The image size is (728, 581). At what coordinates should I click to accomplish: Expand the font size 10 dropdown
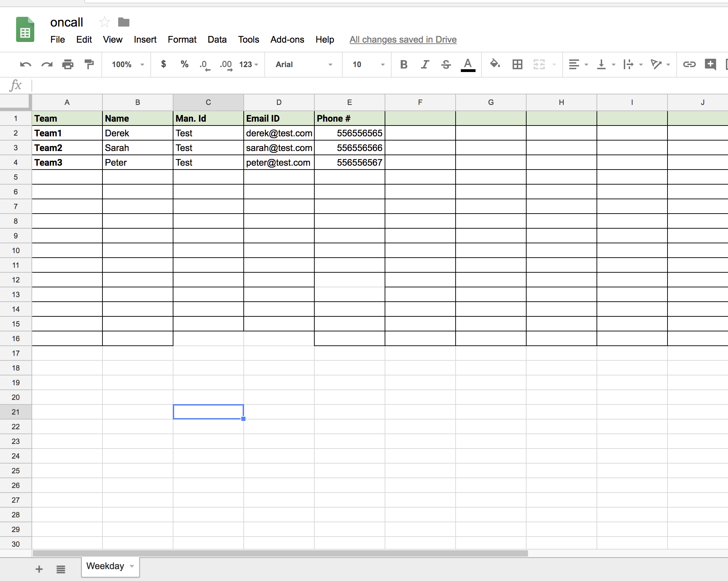point(368,65)
